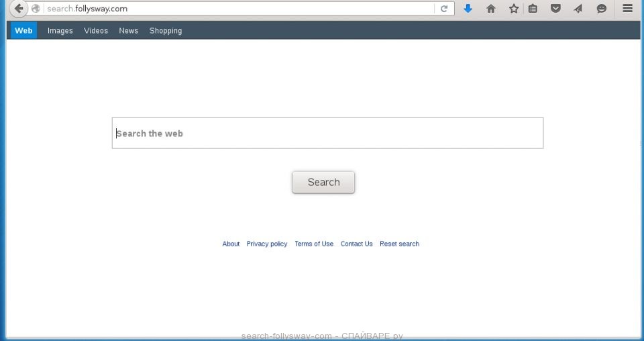Viewport: 644px width, 341px height.
Task: Click the browser back arrow button
Action: click(19, 9)
